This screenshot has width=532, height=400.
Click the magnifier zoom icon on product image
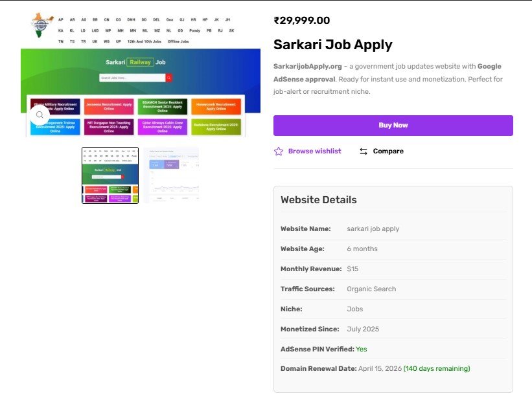pos(40,115)
